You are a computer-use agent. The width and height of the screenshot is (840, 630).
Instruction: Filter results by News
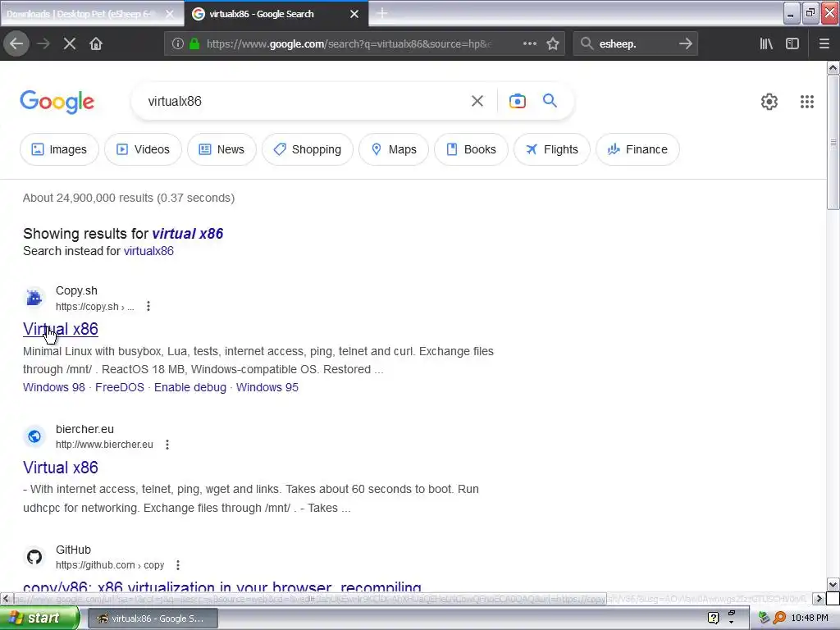pos(221,149)
